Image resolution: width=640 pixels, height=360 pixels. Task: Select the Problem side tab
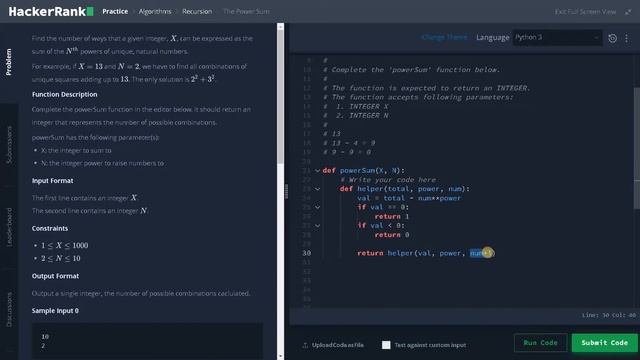[9, 62]
